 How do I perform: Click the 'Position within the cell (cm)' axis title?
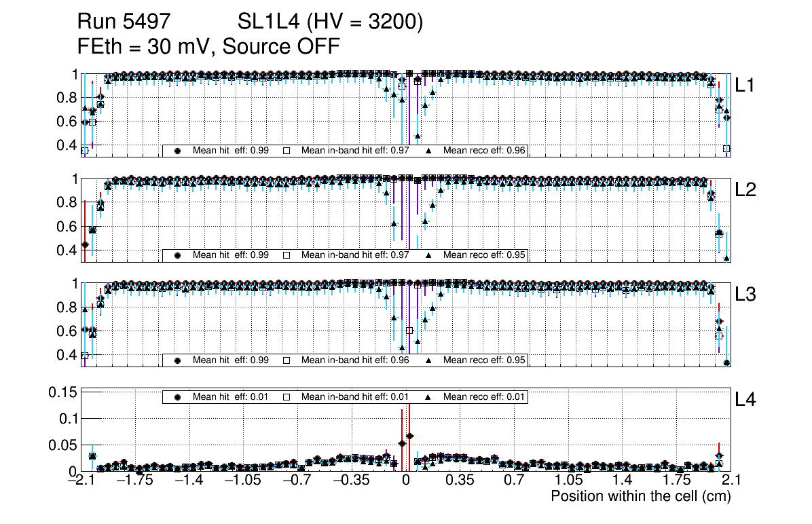[640, 496]
